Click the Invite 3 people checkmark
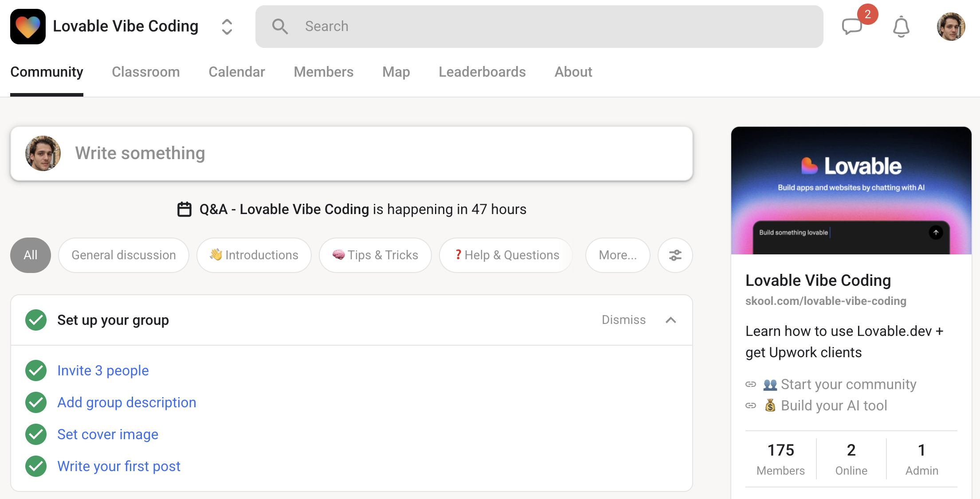This screenshot has height=499, width=980. point(36,370)
